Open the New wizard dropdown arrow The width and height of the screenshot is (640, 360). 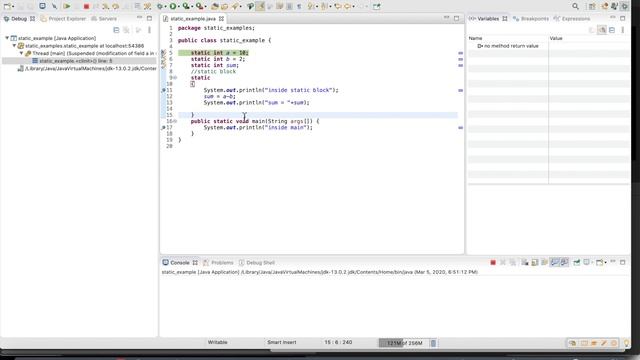click(x=13, y=7)
